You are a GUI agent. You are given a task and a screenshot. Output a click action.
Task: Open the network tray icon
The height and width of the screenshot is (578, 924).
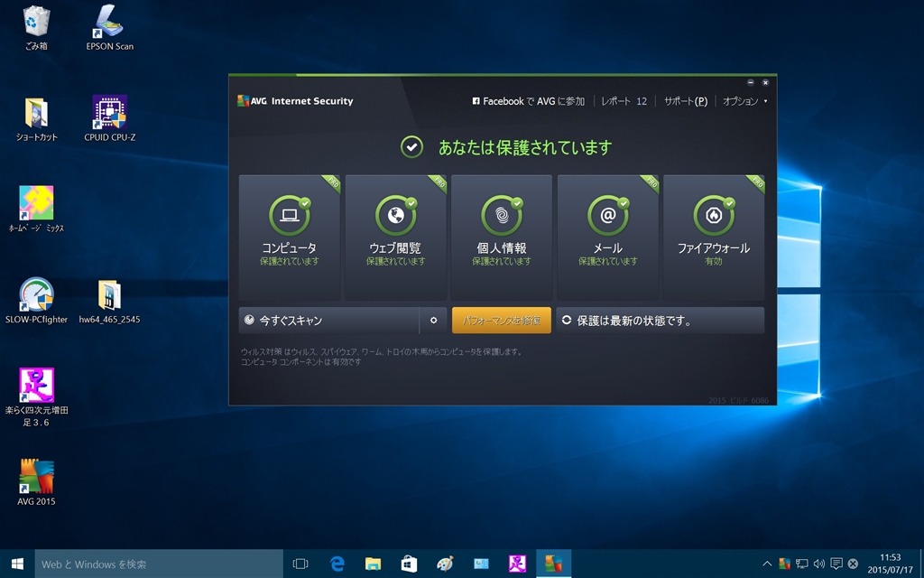(x=801, y=564)
